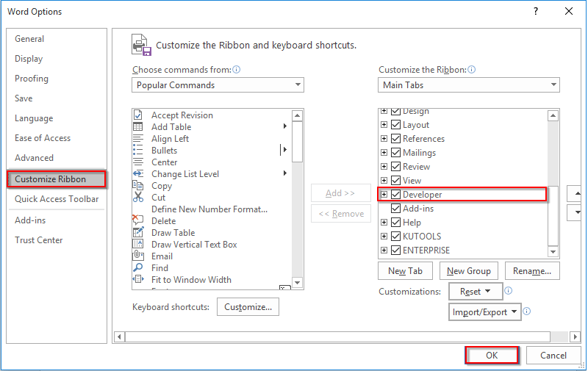Pick the Bullets command icon
This screenshot has height=371, width=588.
pyautogui.click(x=138, y=151)
